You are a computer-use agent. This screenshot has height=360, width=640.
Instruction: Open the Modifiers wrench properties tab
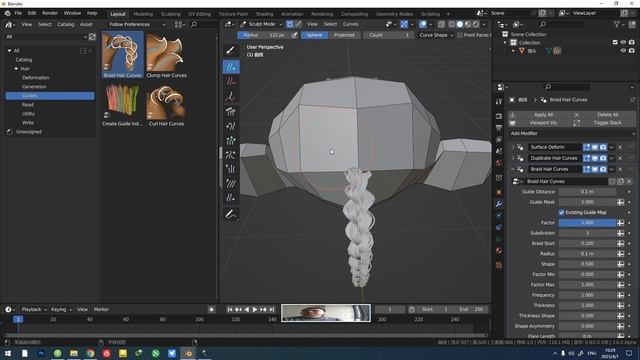coord(499,204)
